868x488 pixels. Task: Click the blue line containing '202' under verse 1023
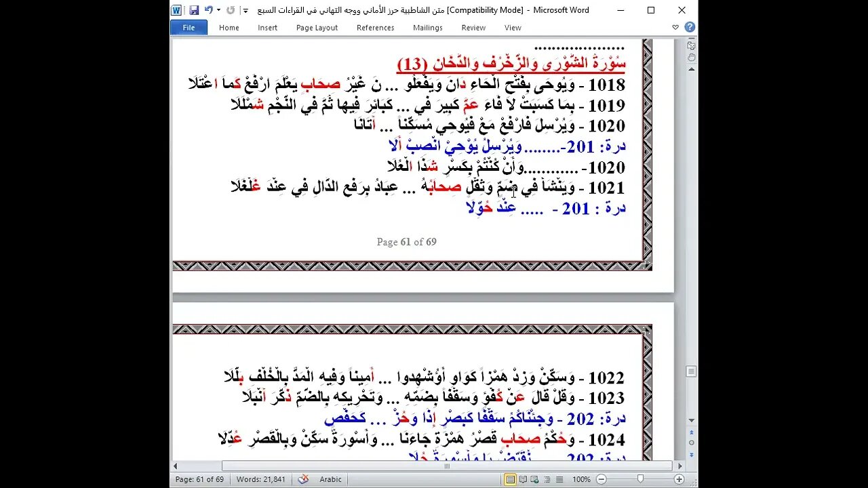475,419
